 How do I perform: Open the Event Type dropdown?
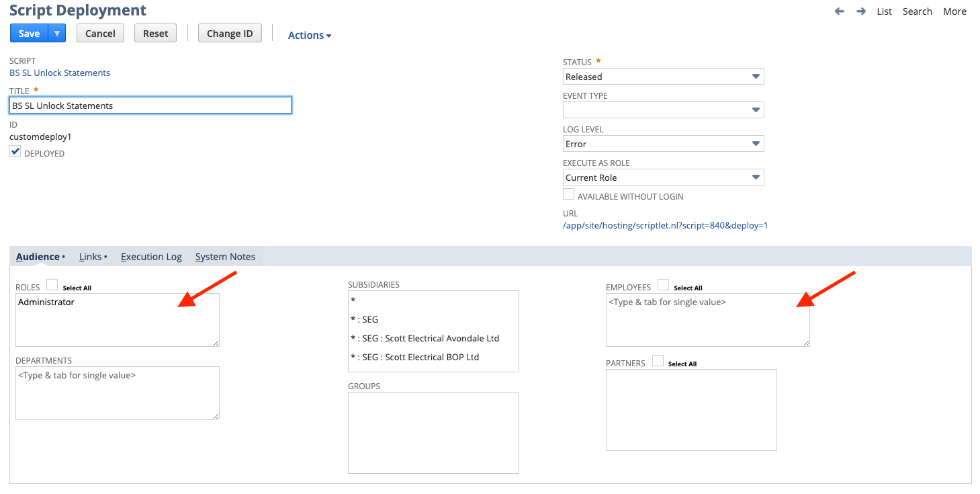coord(663,110)
